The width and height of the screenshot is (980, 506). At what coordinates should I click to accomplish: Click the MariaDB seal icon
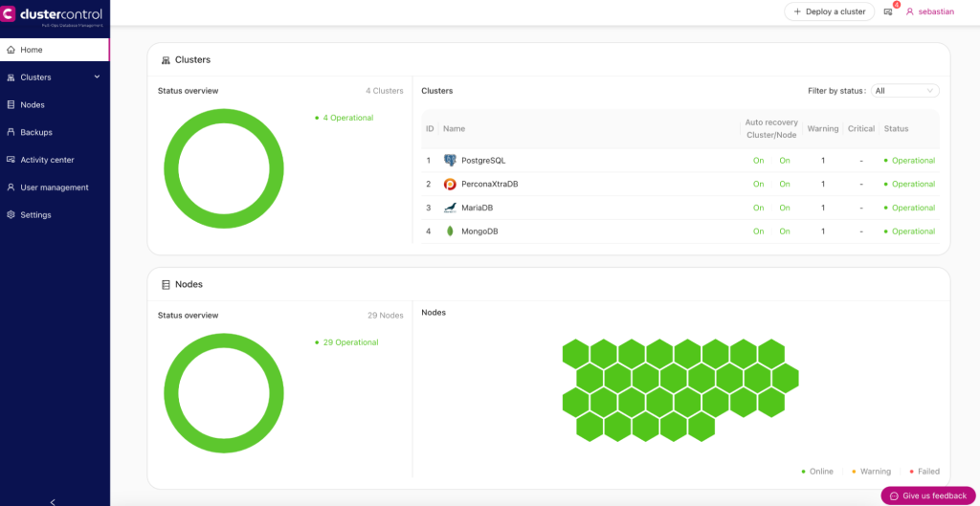(450, 208)
